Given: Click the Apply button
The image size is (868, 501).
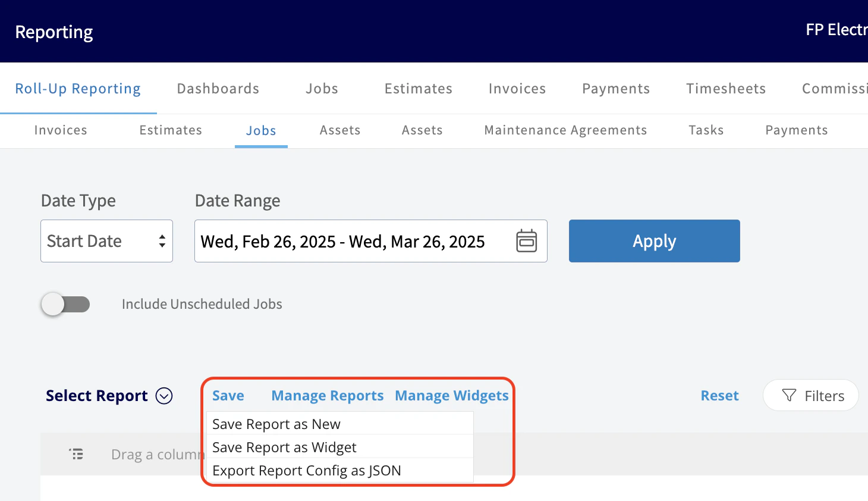Looking at the screenshot, I should [654, 241].
